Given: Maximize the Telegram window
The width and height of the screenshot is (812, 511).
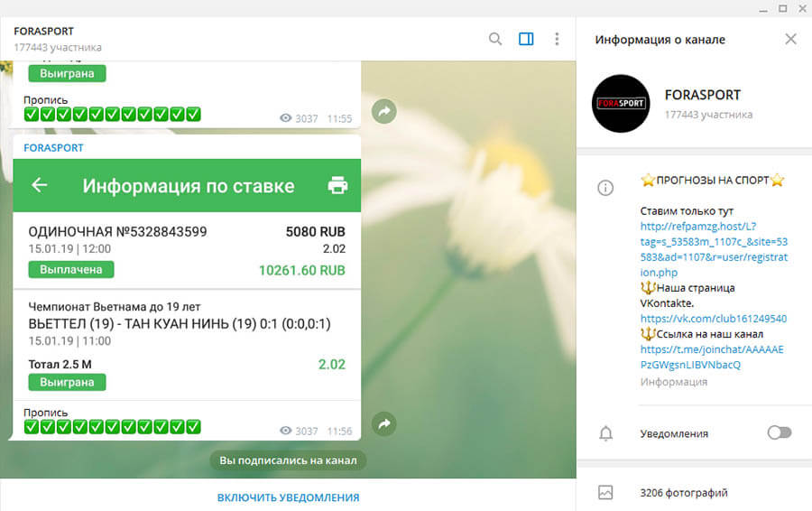Looking at the screenshot, I should [782, 8].
